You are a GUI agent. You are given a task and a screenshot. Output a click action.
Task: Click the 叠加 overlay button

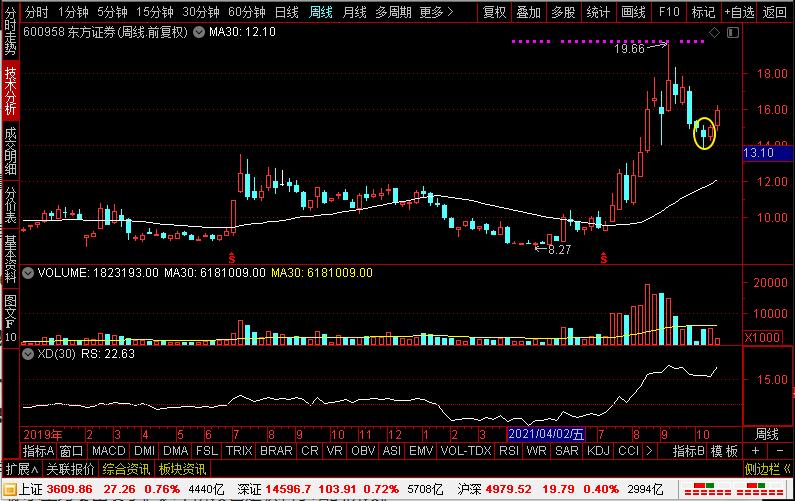point(528,12)
